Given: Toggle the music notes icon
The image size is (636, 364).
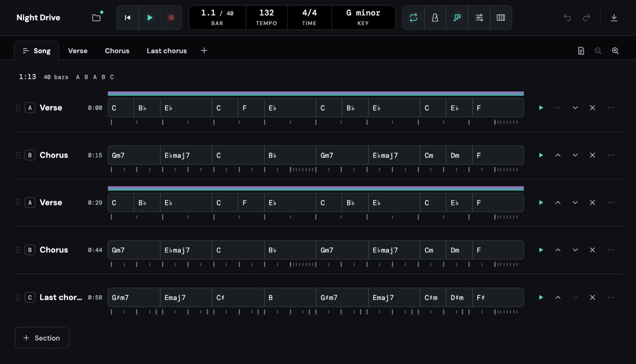Looking at the screenshot, I should [x=457, y=17].
